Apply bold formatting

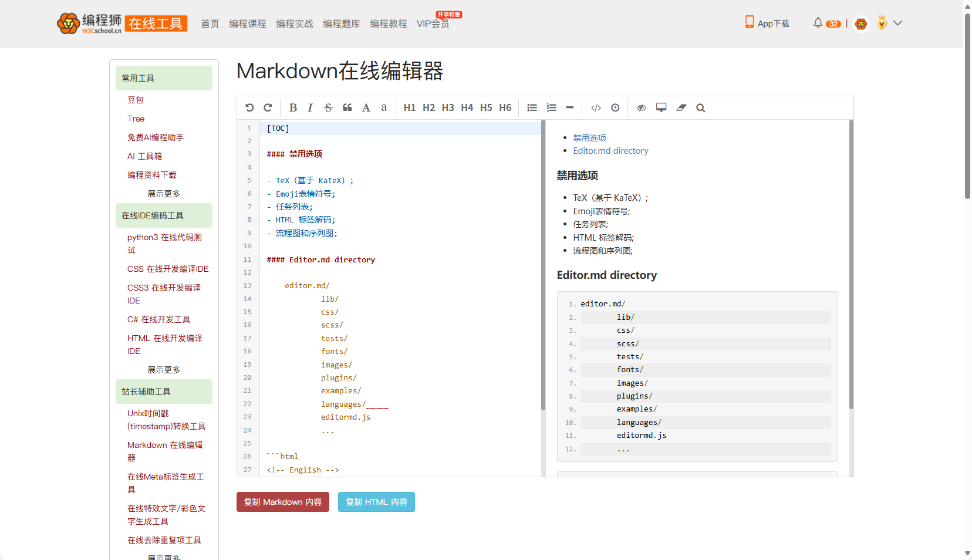pyautogui.click(x=293, y=107)
